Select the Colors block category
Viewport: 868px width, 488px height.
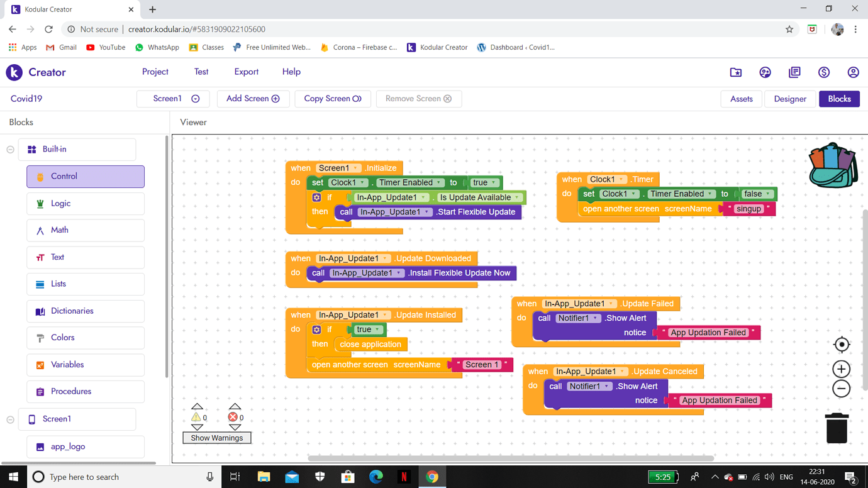tap(86, 338)
